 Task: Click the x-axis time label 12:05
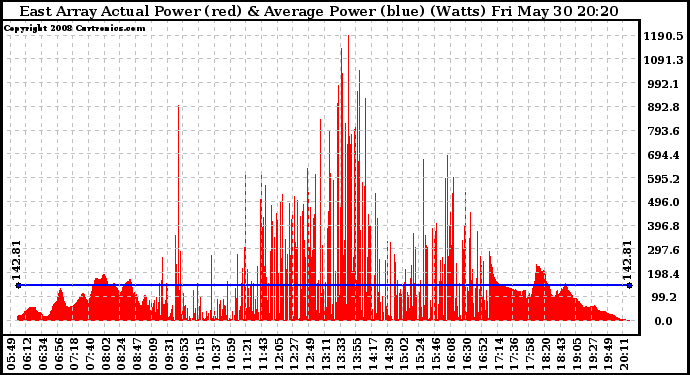(x=279, y=354)
